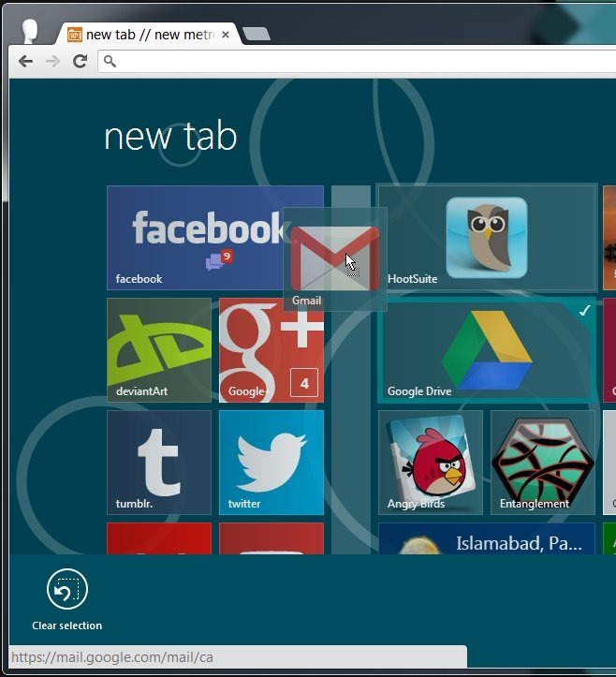Switch to the new tab // new metro tab
This screenshot has width=616, height=677.
pos(149,35)
